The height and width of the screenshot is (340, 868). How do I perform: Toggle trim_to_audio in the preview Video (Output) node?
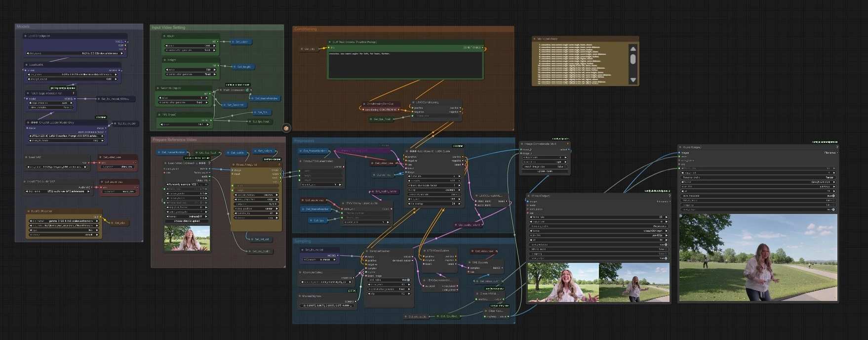pos(599,249)
